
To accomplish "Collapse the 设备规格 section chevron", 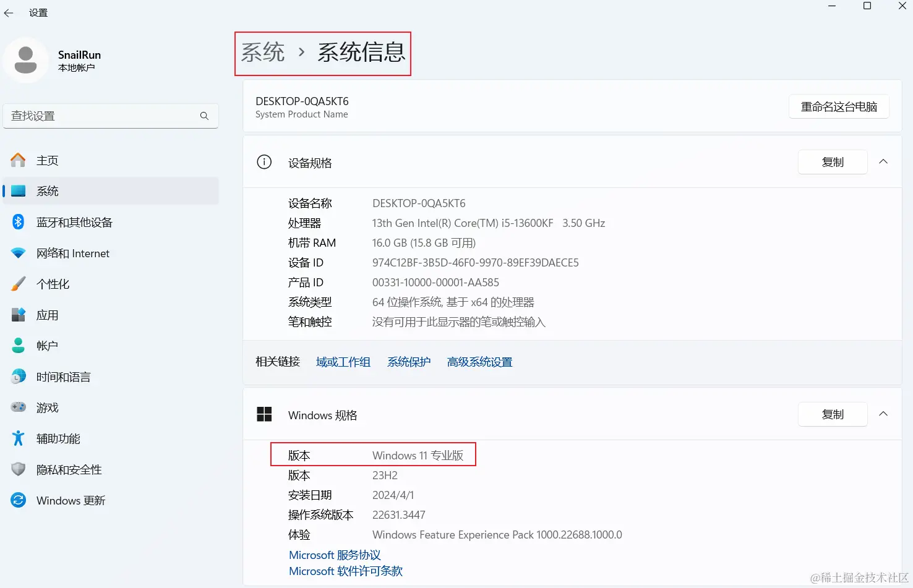I will click(883, 162).
